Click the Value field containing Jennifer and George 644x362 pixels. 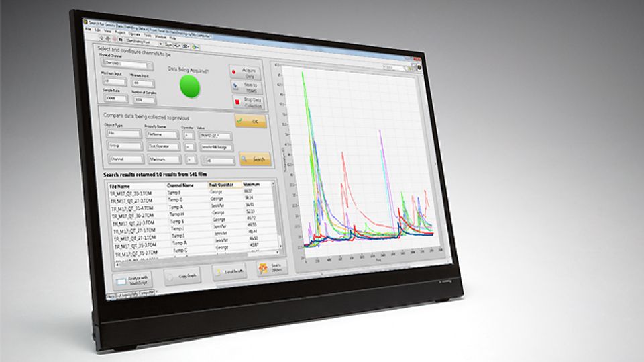click(217, 148)
